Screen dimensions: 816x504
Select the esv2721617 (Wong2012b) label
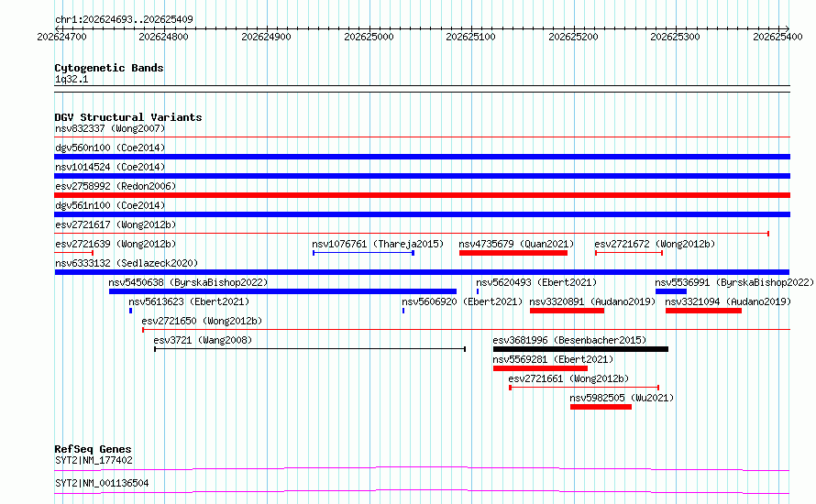[116, 225]
